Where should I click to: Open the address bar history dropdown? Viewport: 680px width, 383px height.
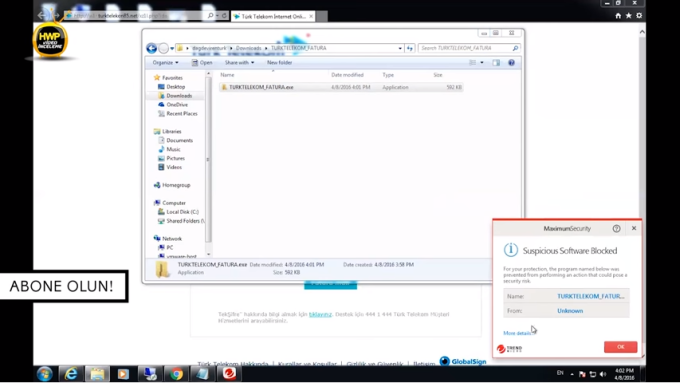pyautogui.click(x=400, y=48)
